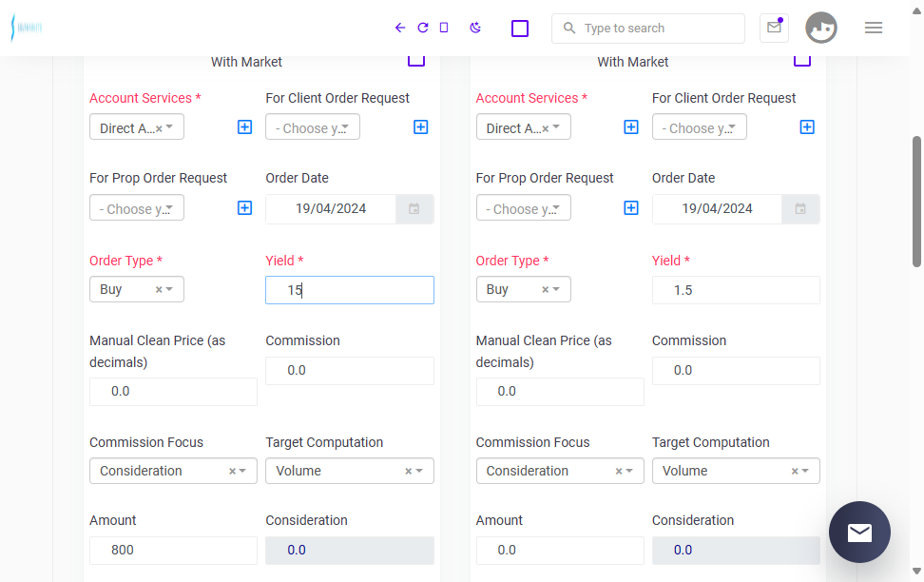Click the page vertical scrollbar thumb
924x582 pixels.
(x=916, y=202)
